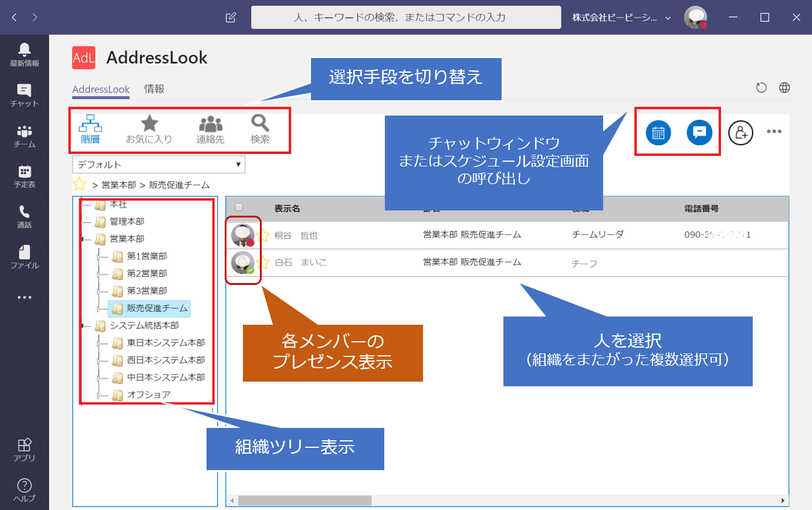Open the chat window button

point(699,132)
